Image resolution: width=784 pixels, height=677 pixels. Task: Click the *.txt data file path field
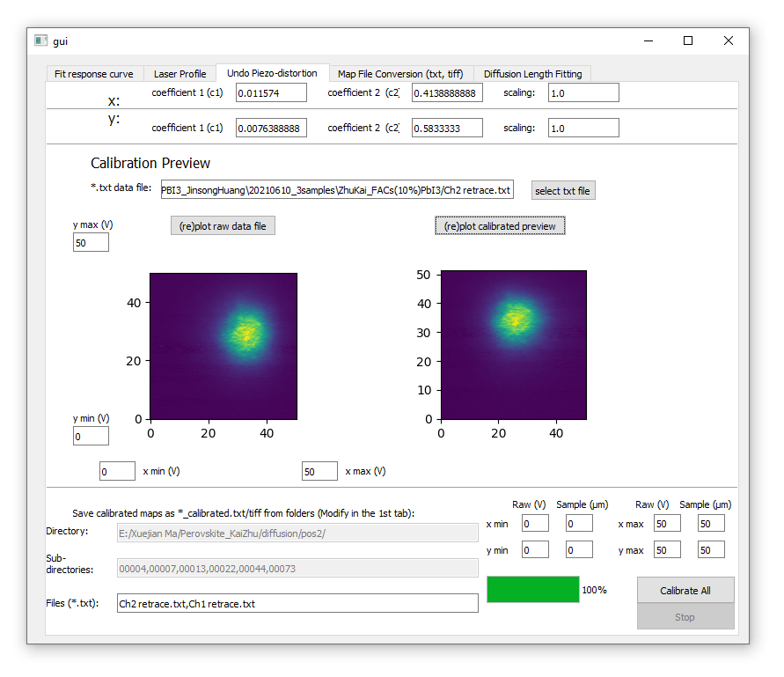337,190
